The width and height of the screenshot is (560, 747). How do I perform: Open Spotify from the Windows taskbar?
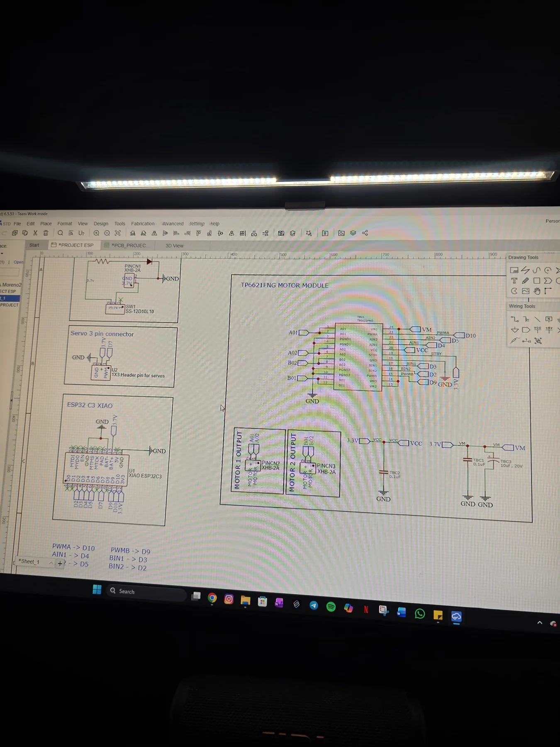click(x=331, y=607)
